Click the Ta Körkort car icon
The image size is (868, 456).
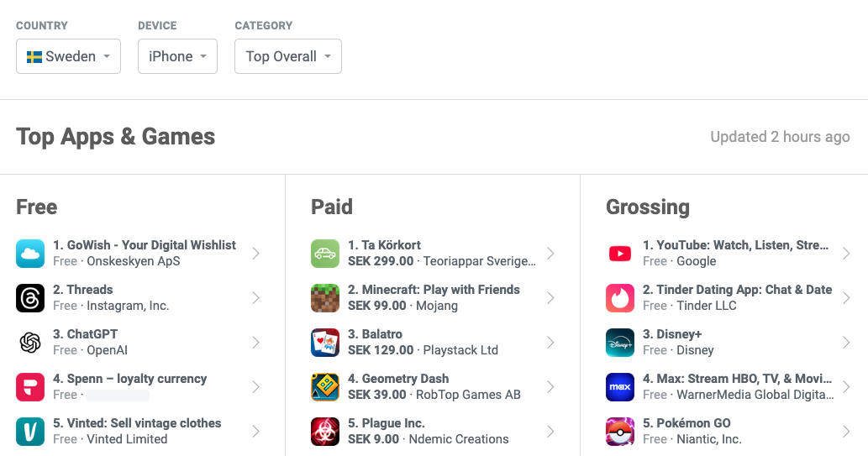(x=325, y=254)
